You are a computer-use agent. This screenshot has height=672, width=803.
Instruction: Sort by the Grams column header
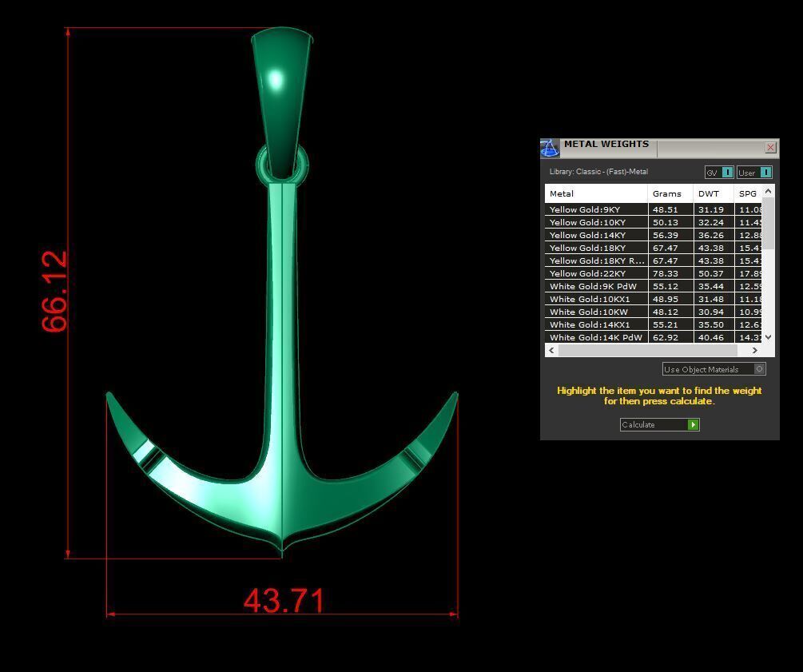[670, 193]
